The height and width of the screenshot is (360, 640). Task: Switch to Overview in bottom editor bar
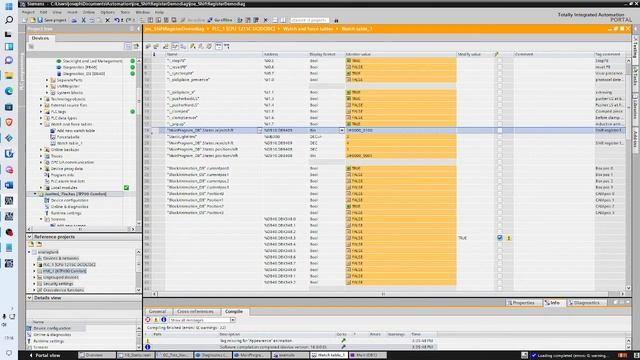pos(97,355)
